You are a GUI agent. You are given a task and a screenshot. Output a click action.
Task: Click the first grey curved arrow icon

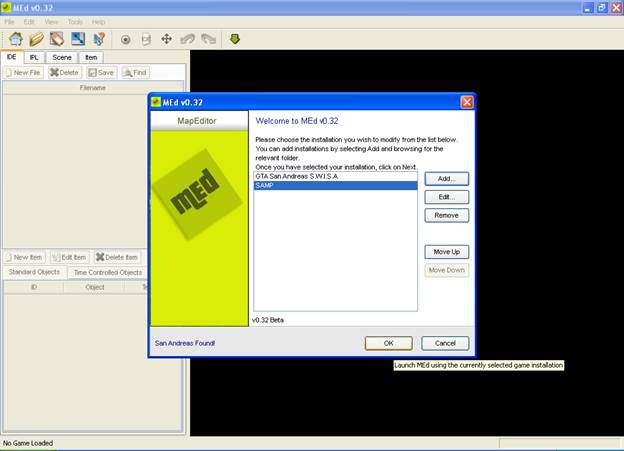point(187,39)
